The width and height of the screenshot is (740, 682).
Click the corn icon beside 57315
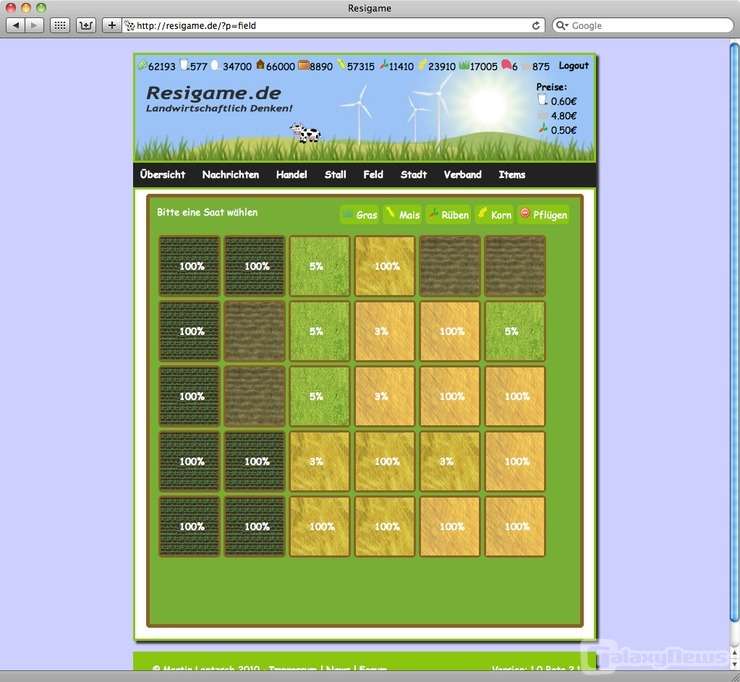click(x=342, y=65)
